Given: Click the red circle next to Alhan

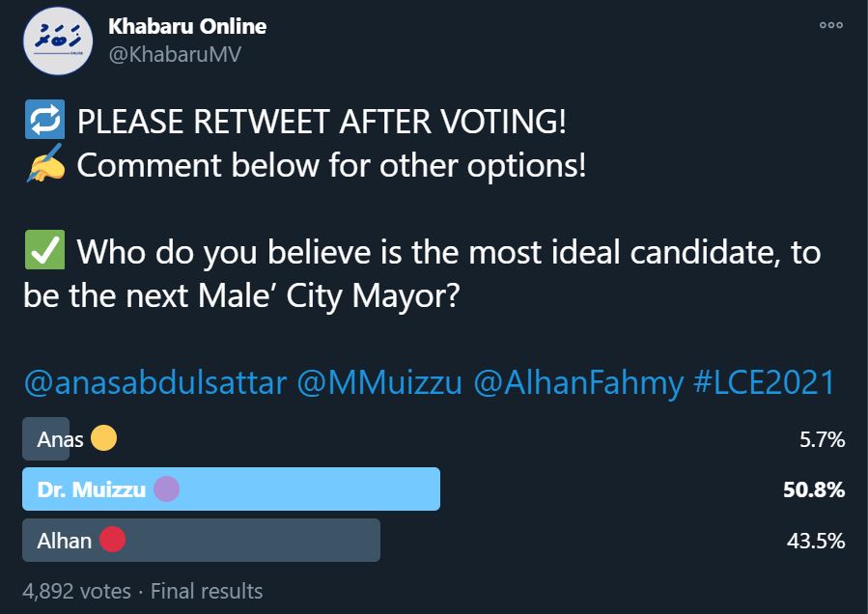Looking at the screenshot, I should point(112,540).
